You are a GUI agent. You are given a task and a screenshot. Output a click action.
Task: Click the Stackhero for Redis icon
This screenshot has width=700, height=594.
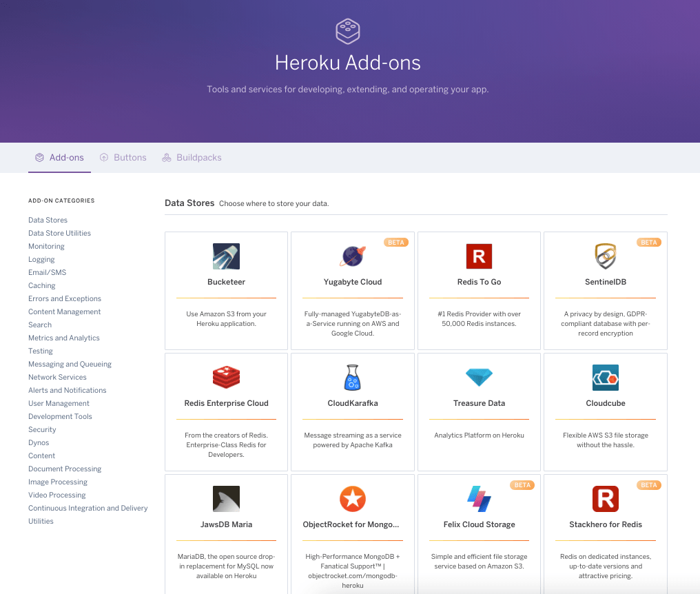pos(606,499)
